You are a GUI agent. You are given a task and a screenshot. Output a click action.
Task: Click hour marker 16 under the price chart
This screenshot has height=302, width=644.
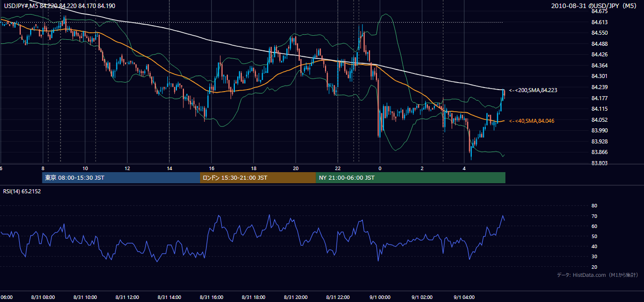click(x=212, y=168)
